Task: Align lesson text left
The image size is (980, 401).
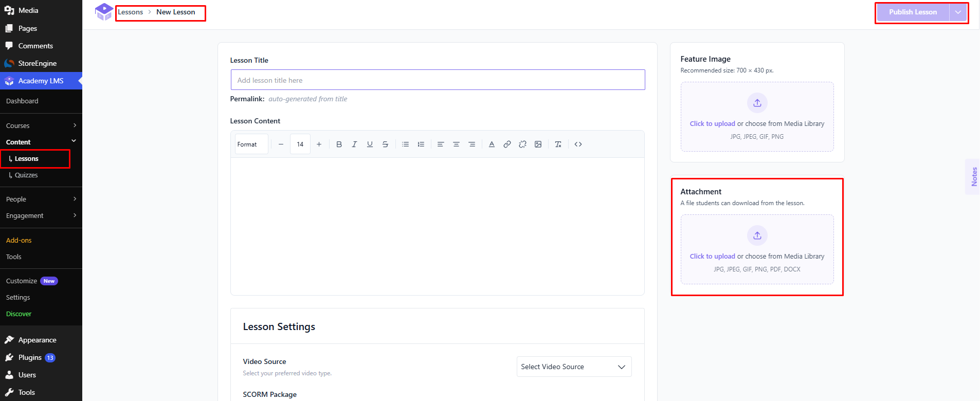Action: tap(441, 144)
